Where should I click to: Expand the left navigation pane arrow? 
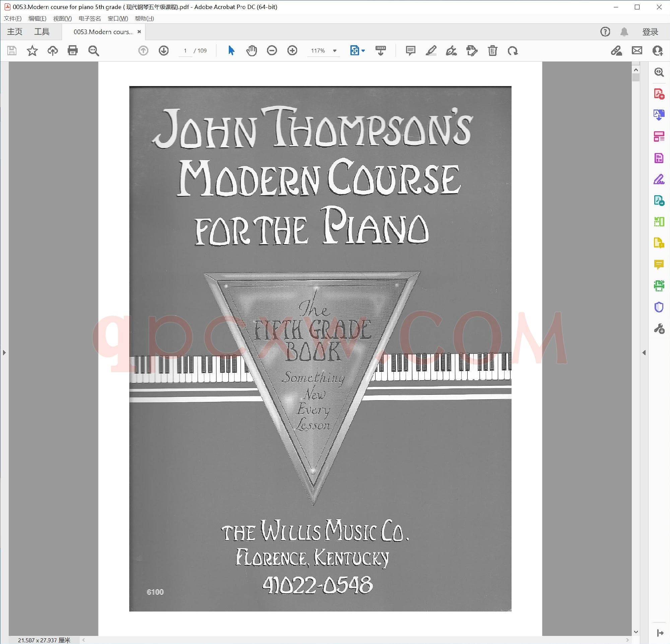(x=4, y=353)
